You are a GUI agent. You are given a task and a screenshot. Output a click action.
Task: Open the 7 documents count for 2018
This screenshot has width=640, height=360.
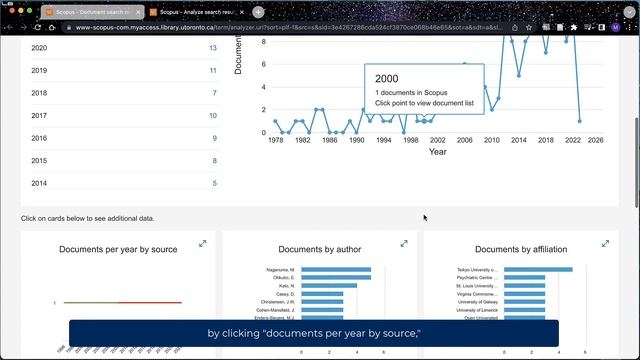(x=214, y=93)
